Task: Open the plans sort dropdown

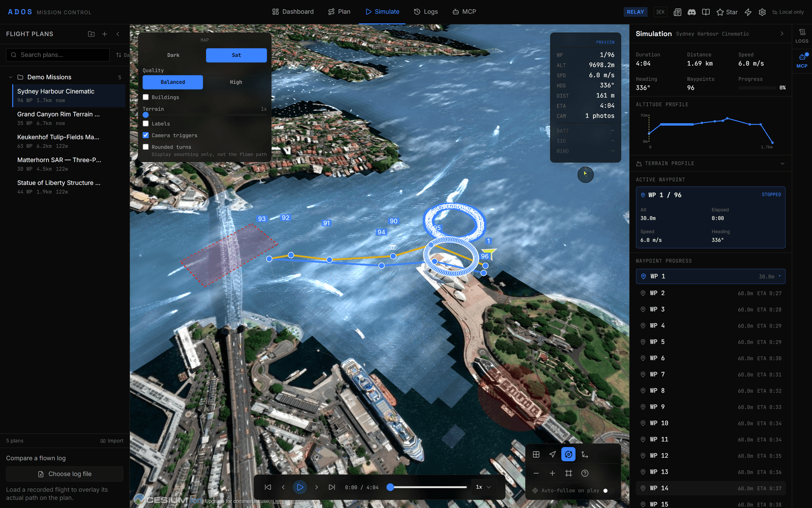Action: click(x=122, y=55)
